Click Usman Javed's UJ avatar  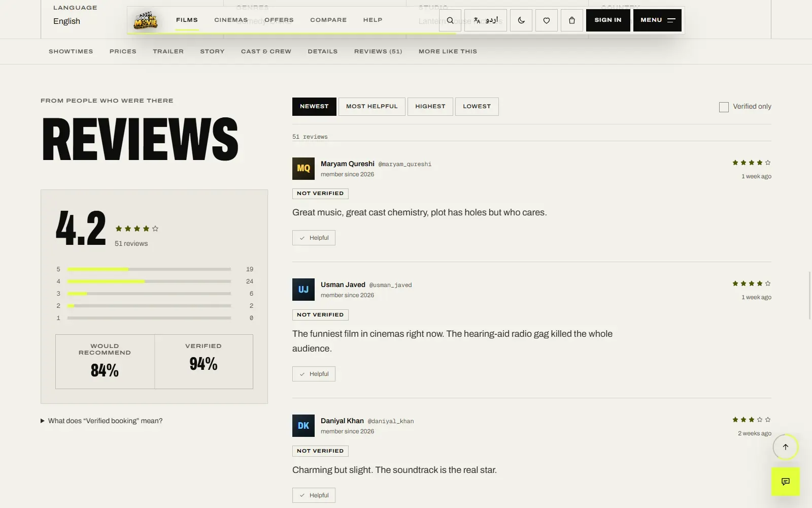click(x=303, y=290)
